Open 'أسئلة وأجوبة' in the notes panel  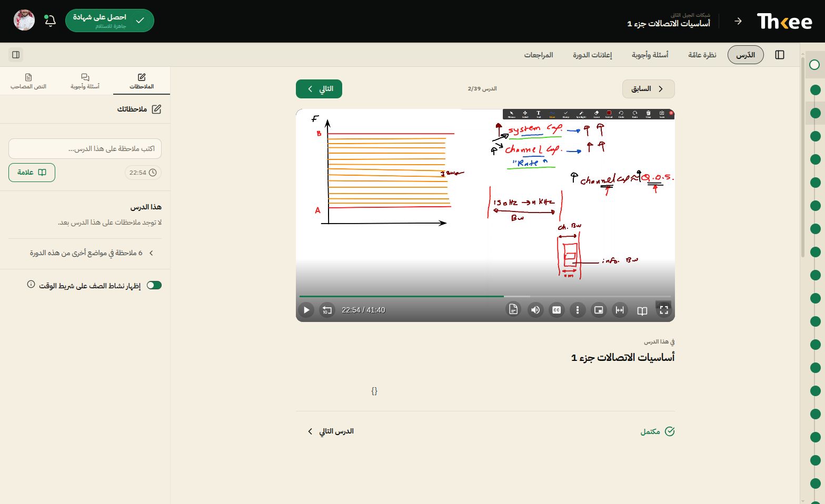[x=85, y=81]
